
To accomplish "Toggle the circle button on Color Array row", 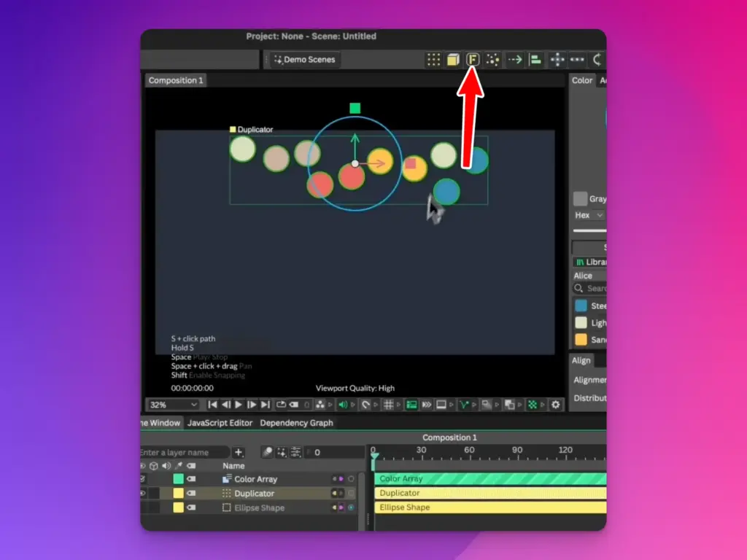I will tap(351, 479).
